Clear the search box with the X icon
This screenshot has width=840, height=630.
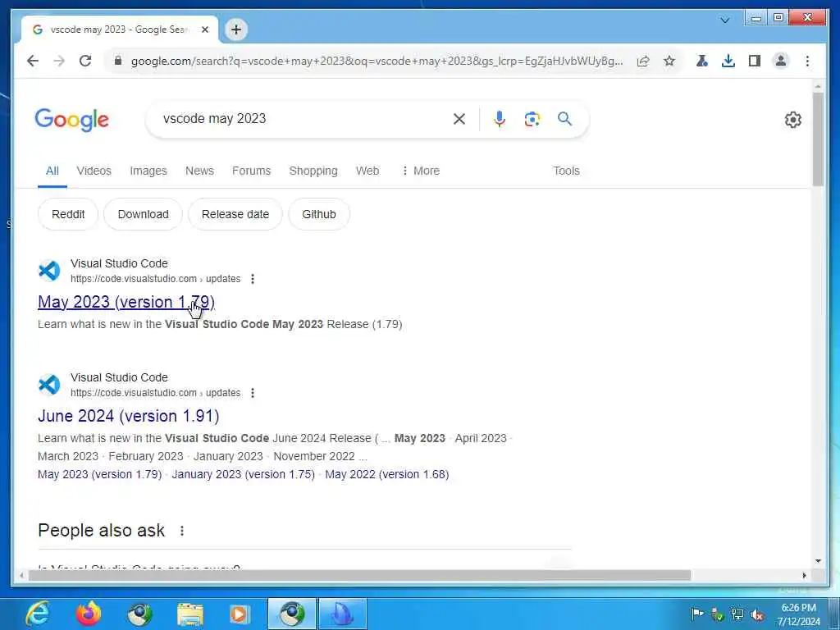459,119
